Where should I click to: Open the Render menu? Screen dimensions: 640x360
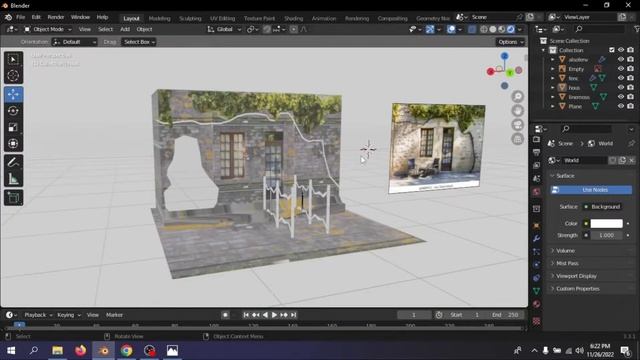(56, 17)
